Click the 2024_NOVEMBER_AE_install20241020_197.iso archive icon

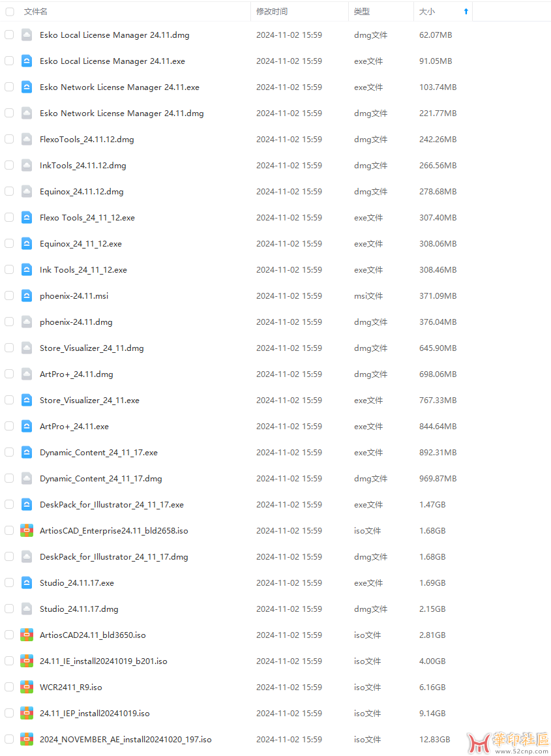27,739
